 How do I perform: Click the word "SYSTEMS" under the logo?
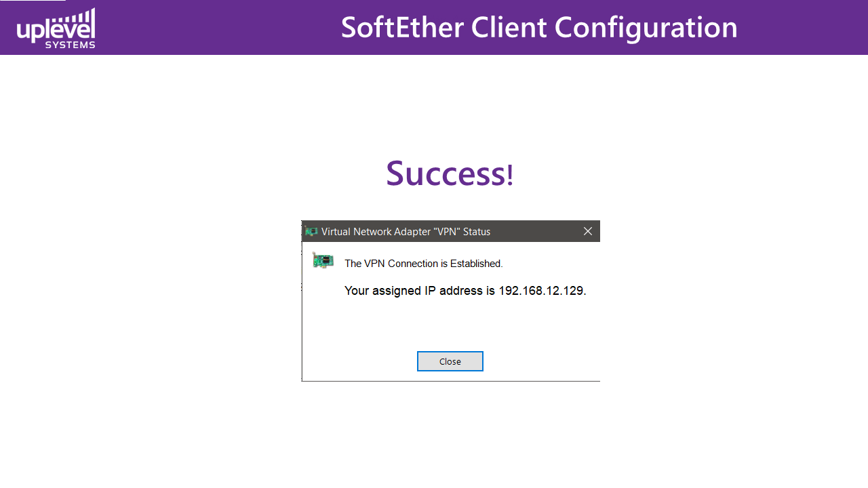70,45
